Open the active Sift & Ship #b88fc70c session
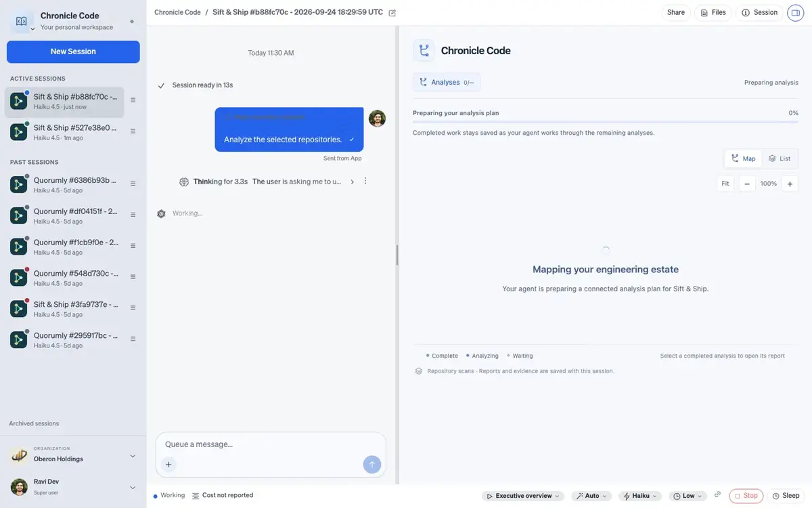The height and width of the screenshot is (508, 812). [x=64, y=102]
